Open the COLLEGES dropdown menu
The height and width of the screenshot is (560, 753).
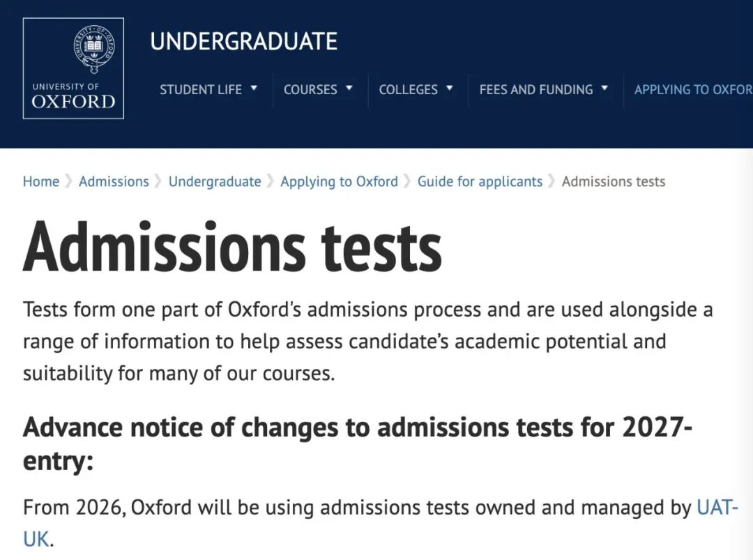point(409,89)
